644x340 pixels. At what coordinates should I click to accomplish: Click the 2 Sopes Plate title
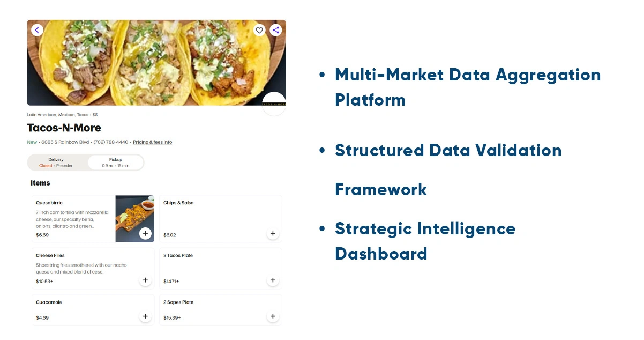pos(178,302)
